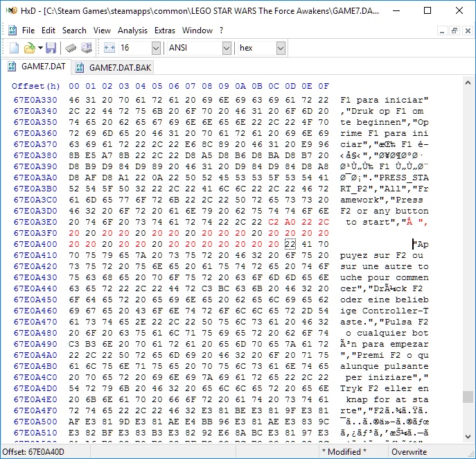Open the View menu
The width and height of the screenshot is (476, 459).
102,31
